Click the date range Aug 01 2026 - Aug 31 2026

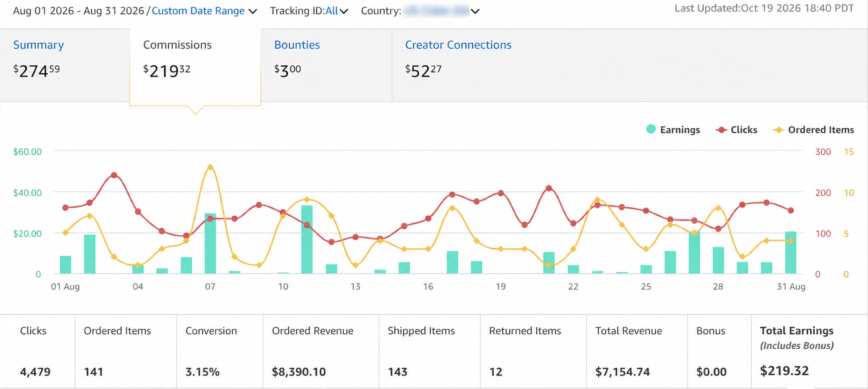click(x=78, y=11)
